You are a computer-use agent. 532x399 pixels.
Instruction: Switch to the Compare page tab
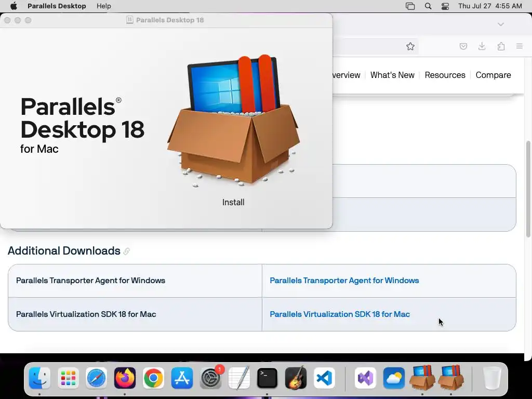tap(493, 75)
